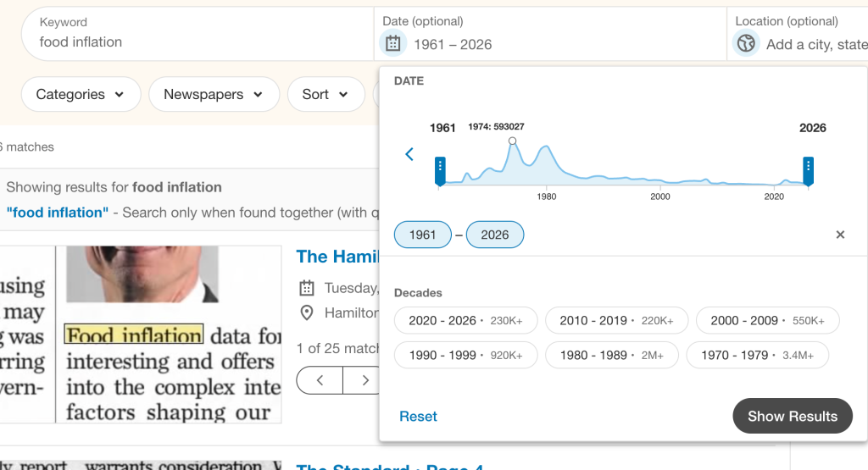Go to previous match with left arrow
868x470 pixels.
click(x=320, y=380)
